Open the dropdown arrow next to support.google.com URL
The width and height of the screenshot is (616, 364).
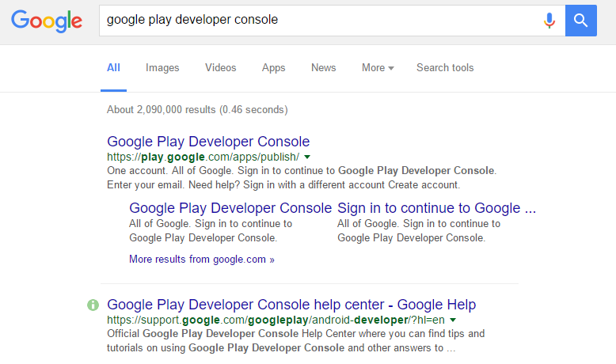(x=453, y=320)
